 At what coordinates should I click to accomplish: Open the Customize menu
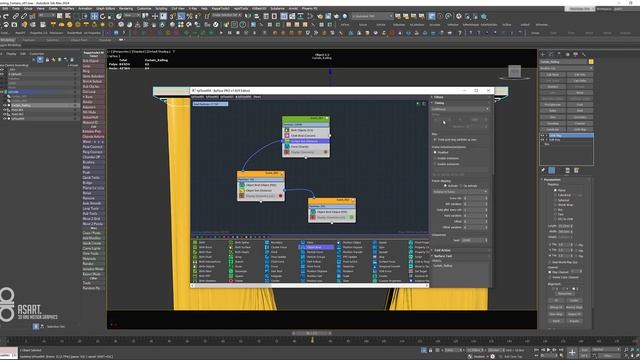tap(144, 8)
